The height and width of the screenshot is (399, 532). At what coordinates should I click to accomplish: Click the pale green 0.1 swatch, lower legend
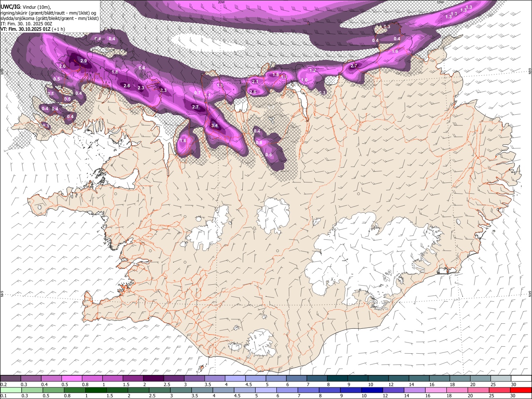[10, 390]
